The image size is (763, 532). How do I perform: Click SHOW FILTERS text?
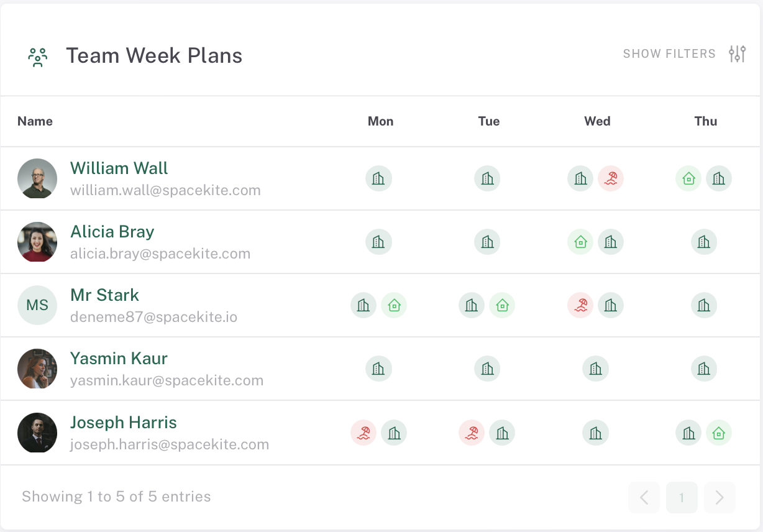pyautogui.click(x=669, y=54)
